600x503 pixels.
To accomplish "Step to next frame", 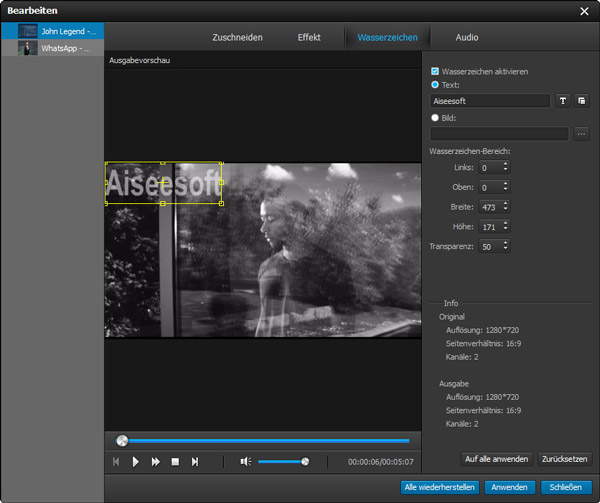I will point(195,462).
